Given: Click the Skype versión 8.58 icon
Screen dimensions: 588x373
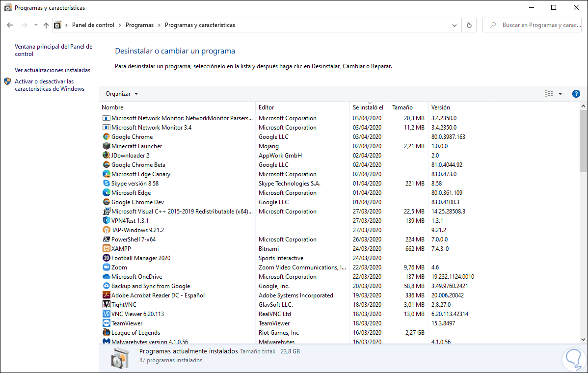Looking at the screenshot, I should (x=107, y=184).
